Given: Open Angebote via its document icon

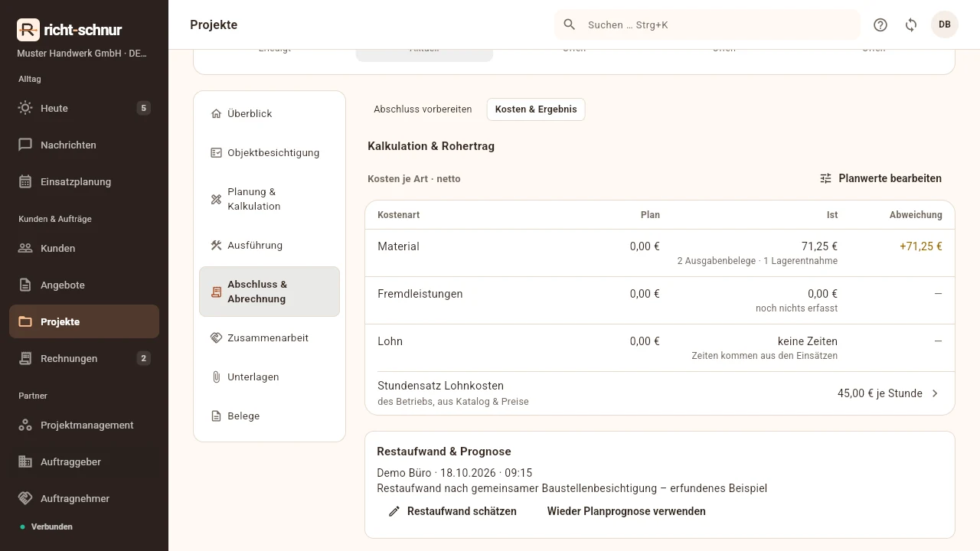Looking at the screenshot, I should click(25, 285).
